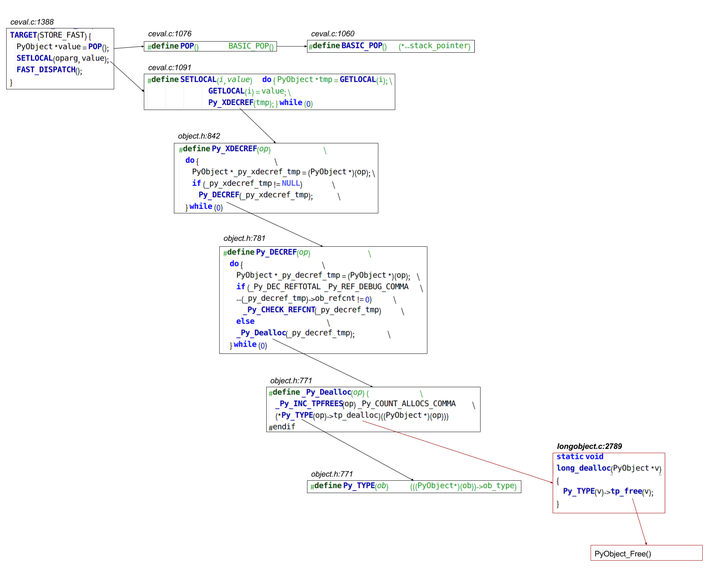
Task: Click the _Py_Dealloc macro box
Action: click(x=373, y=410)
